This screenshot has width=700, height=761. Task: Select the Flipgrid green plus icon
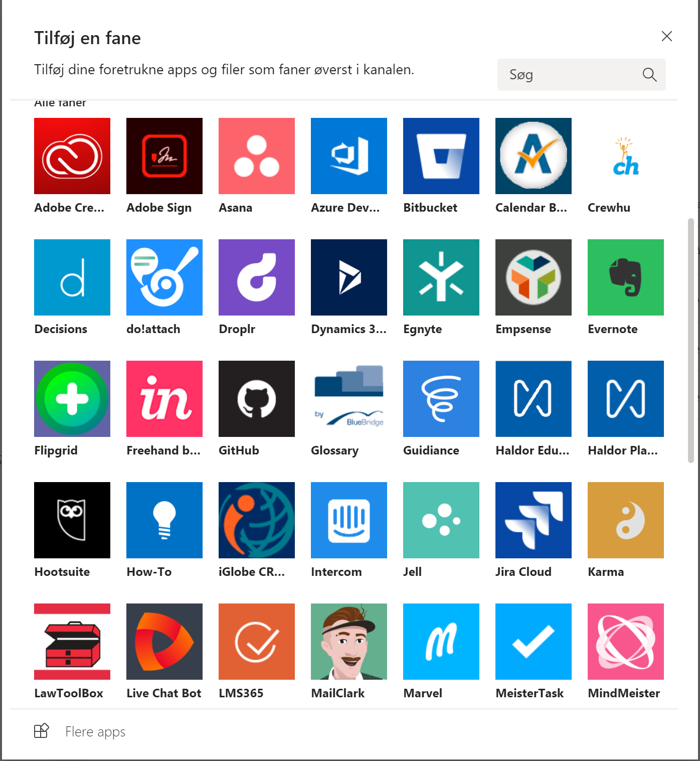tap(72, 399)
